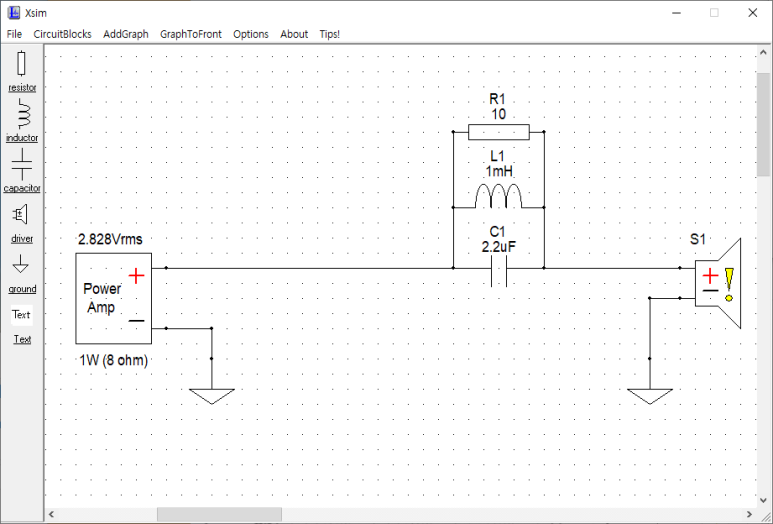Screen dimensions: 773x524
Task: Click the C1 value 2.2uF label
Action: click(x=498, y=247)
